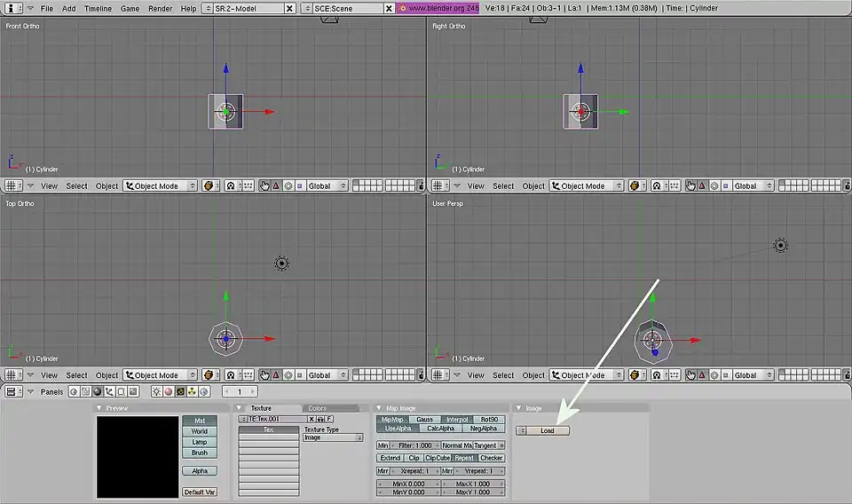Open Object Mode dropdown in Front Ortho view
The width and height of the screenshot is (852, 504).
(x=161, y=186)
